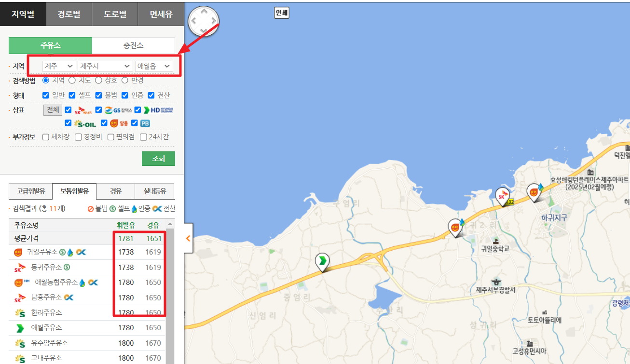Click the GS칼텍스 brand logo
Screen dimensions: 630x364
[x=118, y=110]
